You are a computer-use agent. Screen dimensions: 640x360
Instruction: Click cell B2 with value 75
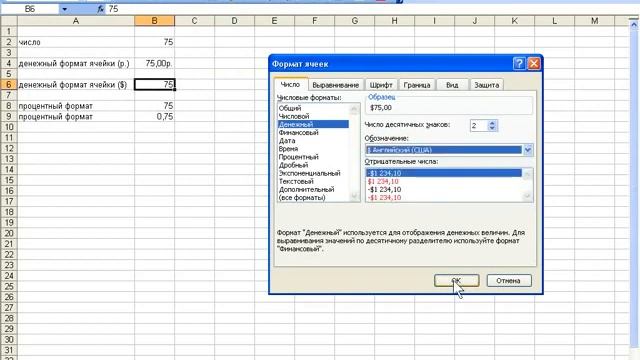[x=154, y=42]
